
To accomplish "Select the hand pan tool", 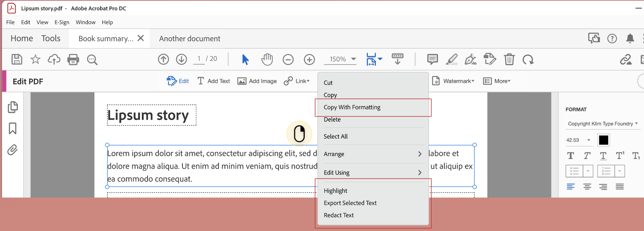I will pos(267,59).
